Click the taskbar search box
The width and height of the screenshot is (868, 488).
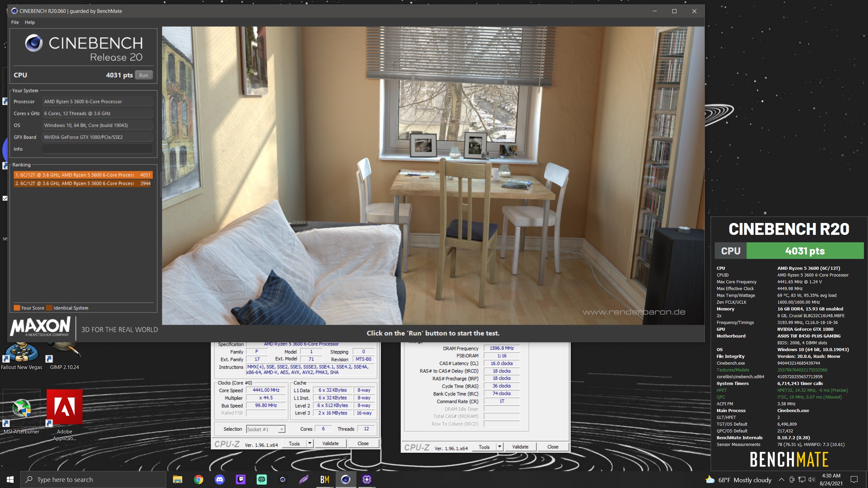point(93,480)
